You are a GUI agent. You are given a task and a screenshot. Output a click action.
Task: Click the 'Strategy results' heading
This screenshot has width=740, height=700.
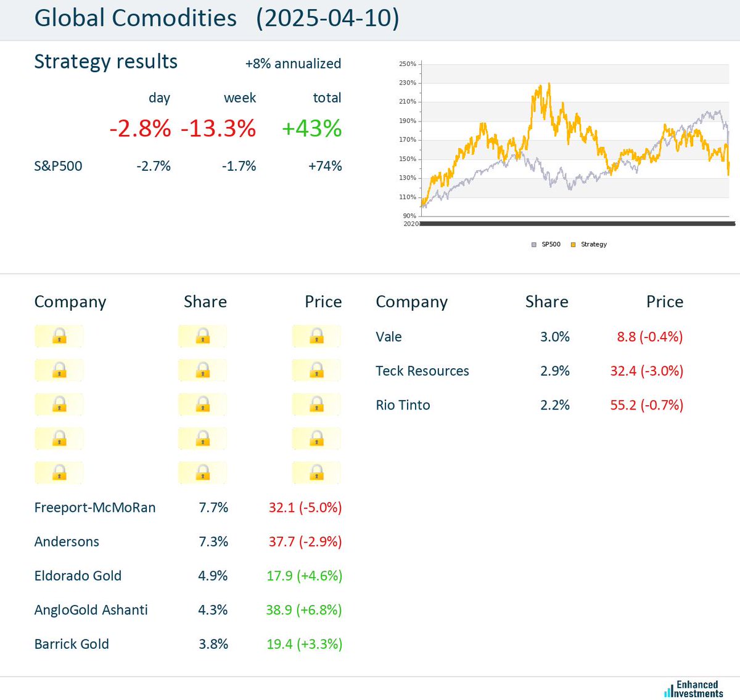tap(105, 62)
